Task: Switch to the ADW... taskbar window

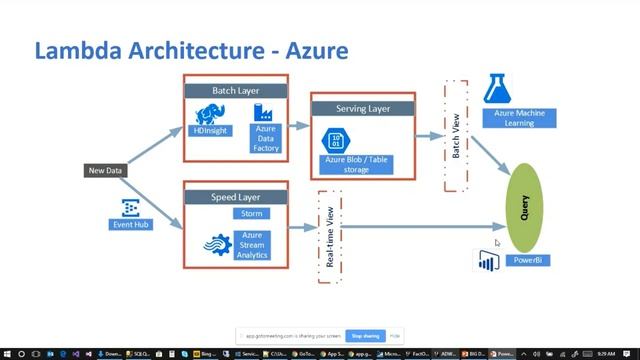Action: point(445,354)
